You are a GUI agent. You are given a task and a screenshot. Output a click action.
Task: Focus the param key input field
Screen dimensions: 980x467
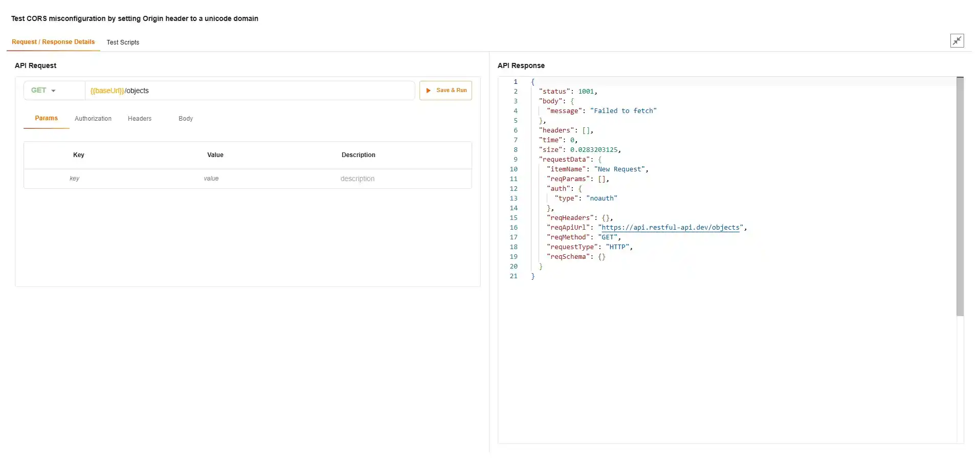pyautogui.click(x=75, y=179)
